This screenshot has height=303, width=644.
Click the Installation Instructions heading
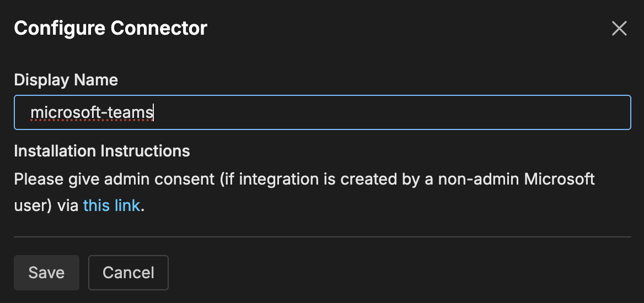102,151
